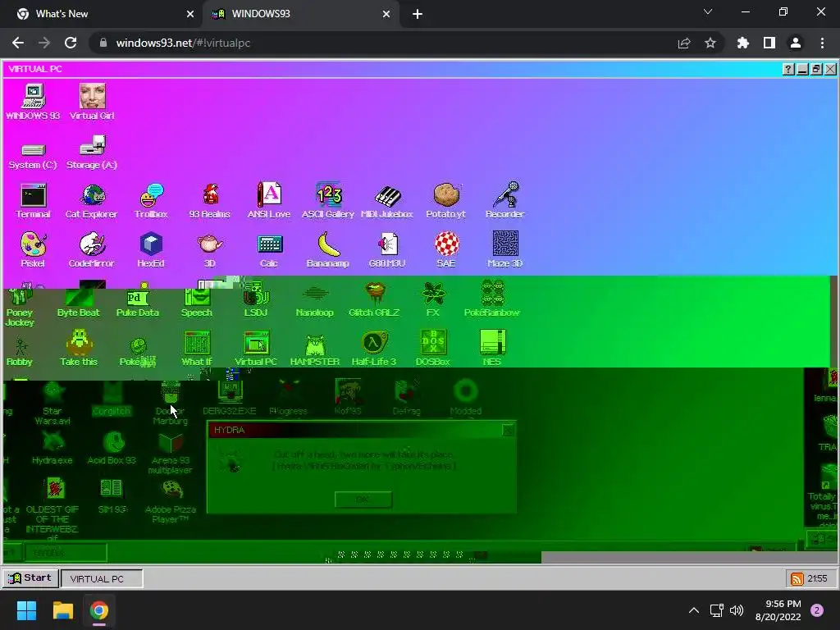Open Star Wars.avi file icon

(52, 403)
